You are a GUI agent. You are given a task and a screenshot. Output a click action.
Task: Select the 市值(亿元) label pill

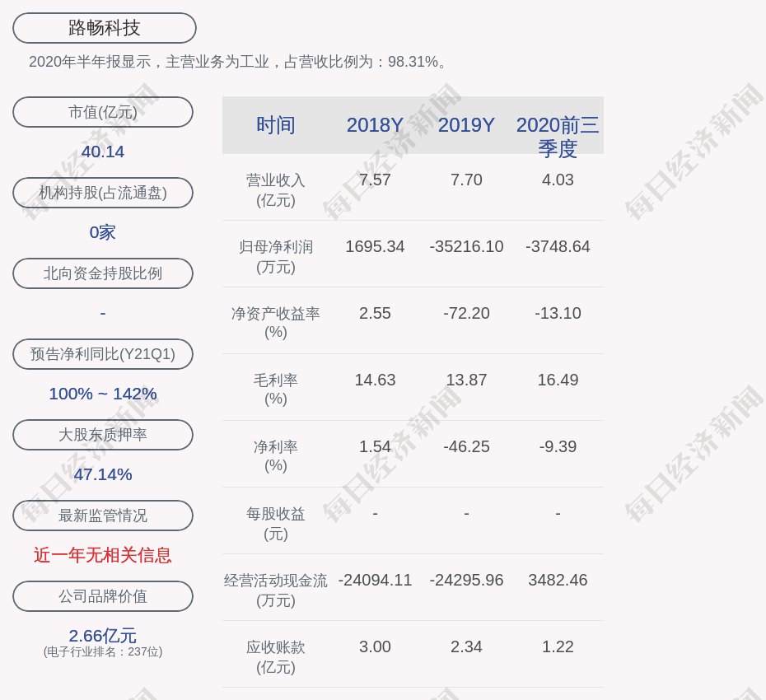103,112
